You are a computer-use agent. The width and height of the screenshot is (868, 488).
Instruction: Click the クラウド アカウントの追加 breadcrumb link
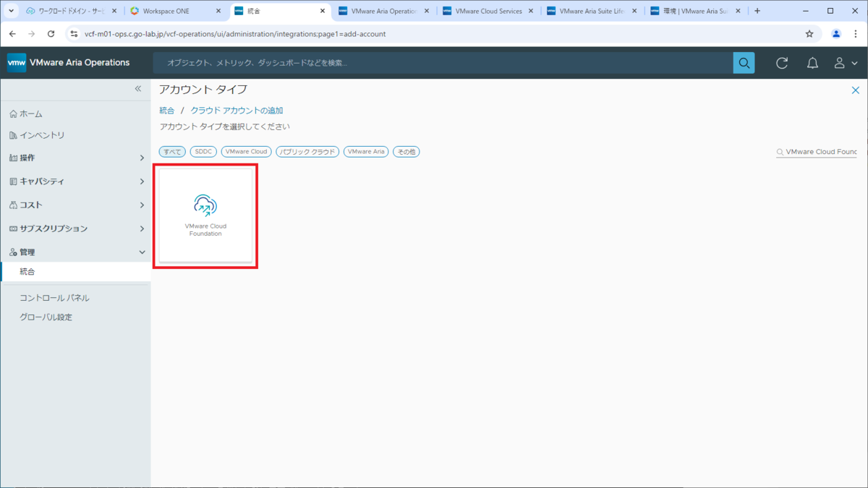click(237, 111)
